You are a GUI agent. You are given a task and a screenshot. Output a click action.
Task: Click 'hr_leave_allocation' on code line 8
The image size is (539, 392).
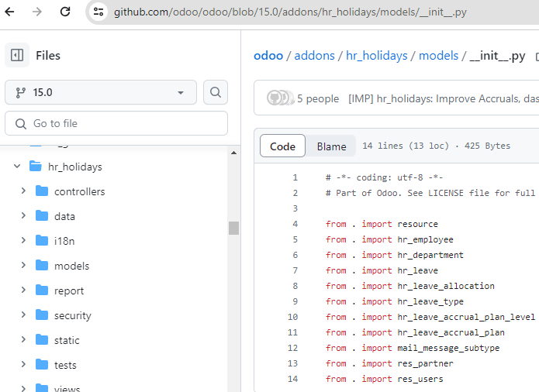click(446, 286)
